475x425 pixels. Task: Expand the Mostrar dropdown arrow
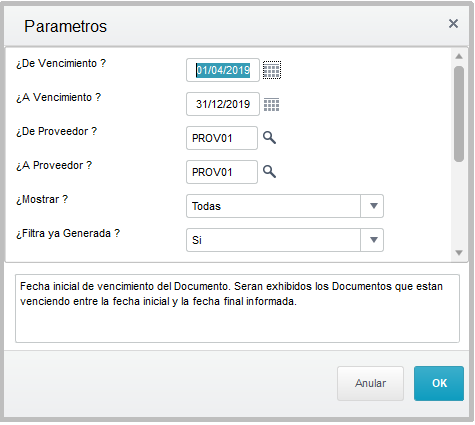click(x=373, y=206)
